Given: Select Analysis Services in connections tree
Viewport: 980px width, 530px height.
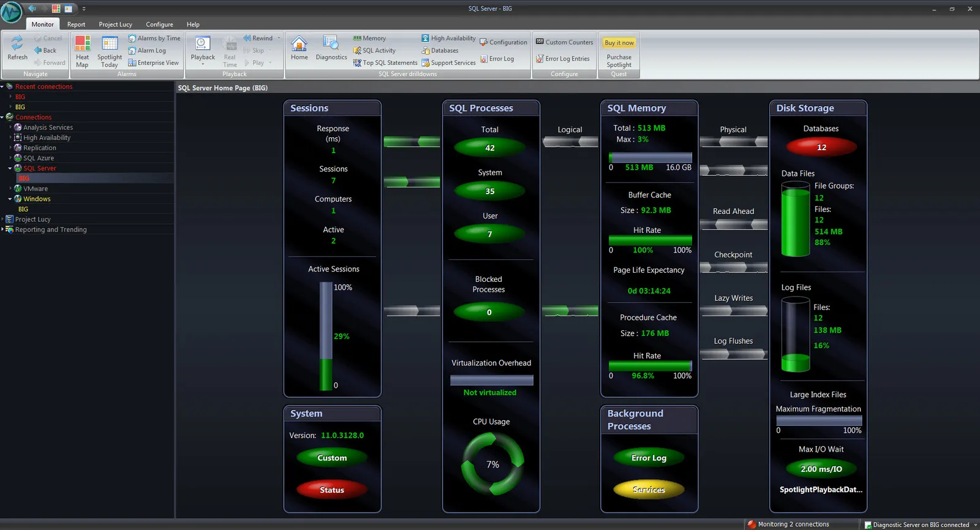Looking at the screenshot, I should click(x=48, y=127).
